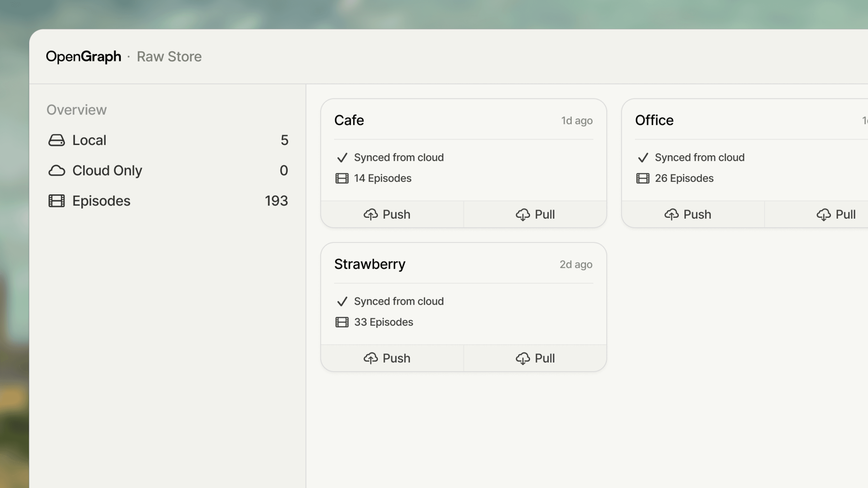Pull the Office store from cloud
868x488 pixels.
pos(836,215)
